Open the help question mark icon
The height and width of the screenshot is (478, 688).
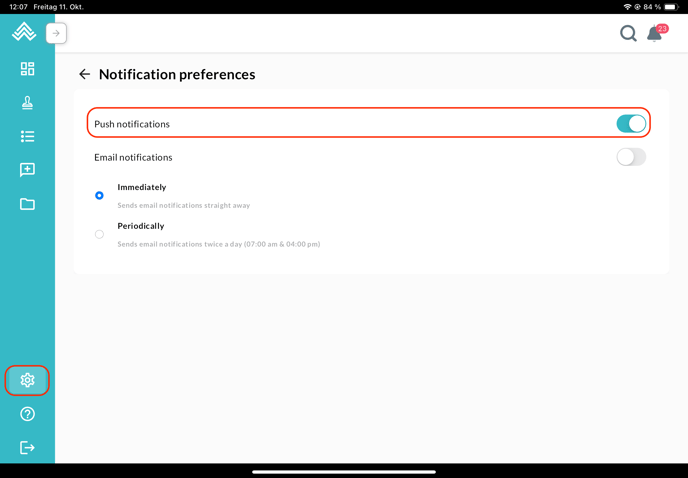click(27, 414)
